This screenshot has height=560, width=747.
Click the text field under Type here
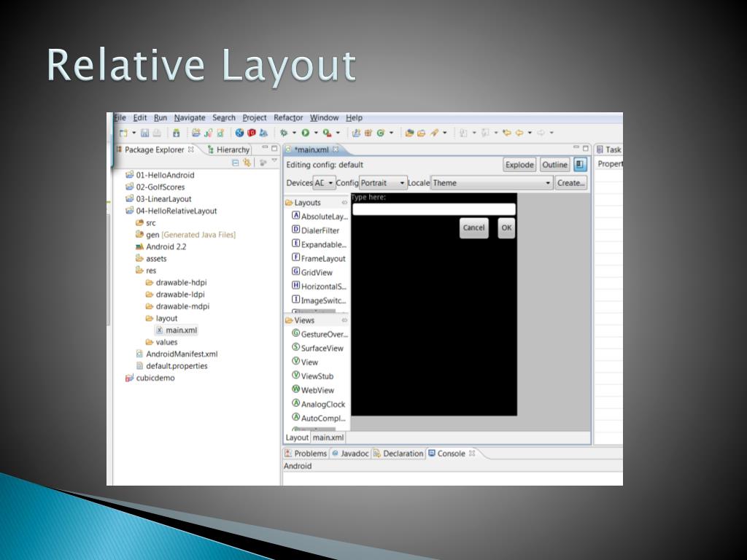434,209
